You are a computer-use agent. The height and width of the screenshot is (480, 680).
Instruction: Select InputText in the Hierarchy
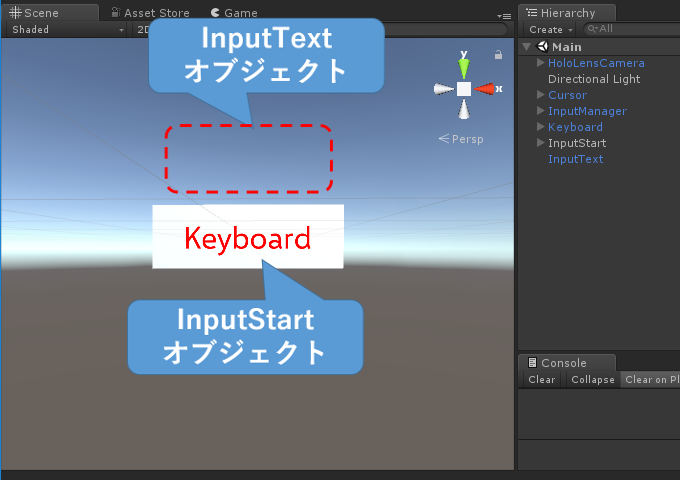tap(575, 159)
